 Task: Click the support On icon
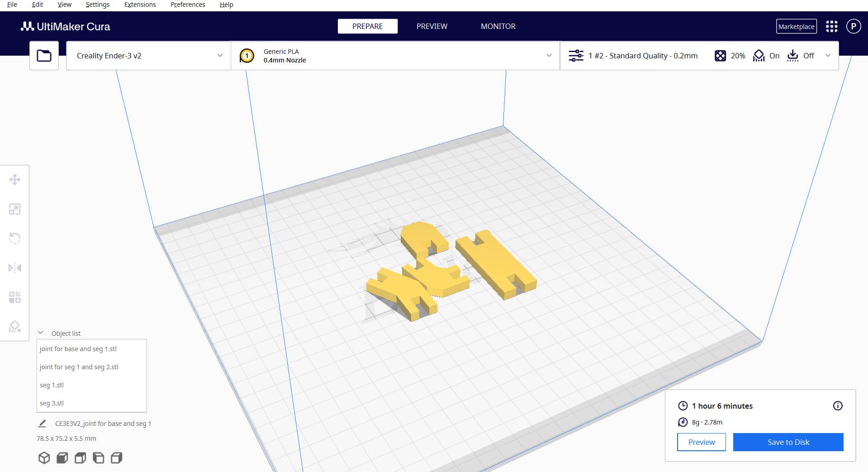(x=759, y=56)
